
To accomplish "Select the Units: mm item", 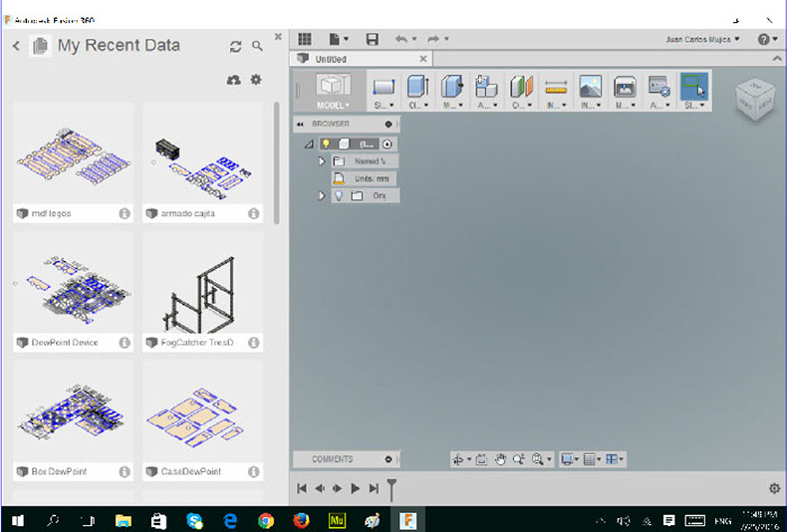I will point(365,178).
